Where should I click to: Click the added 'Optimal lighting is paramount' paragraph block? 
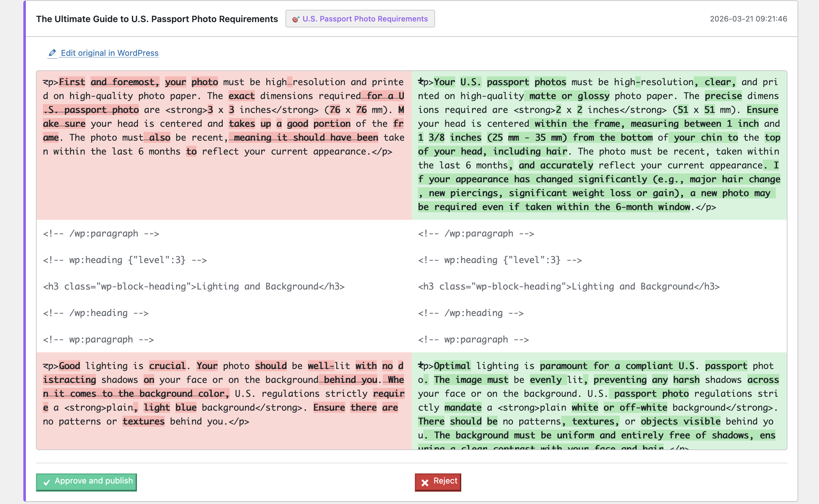(x=599, y=401)
